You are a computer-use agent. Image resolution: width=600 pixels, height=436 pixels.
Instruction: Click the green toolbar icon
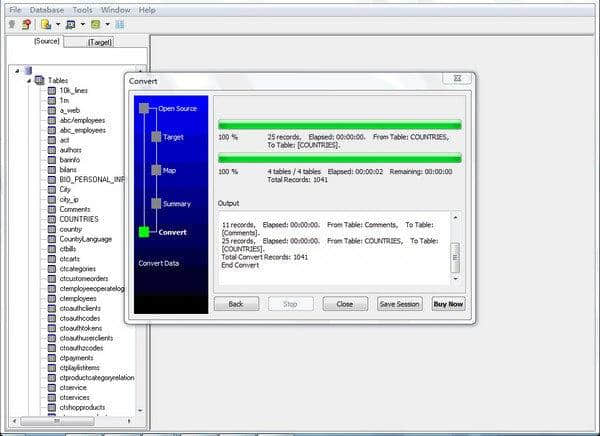[95, 23]
